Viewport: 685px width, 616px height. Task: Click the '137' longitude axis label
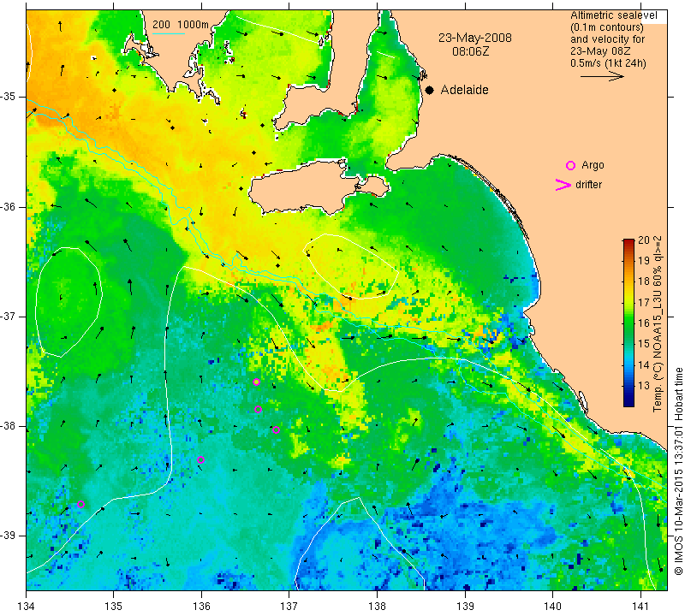[x=289, y=606]
